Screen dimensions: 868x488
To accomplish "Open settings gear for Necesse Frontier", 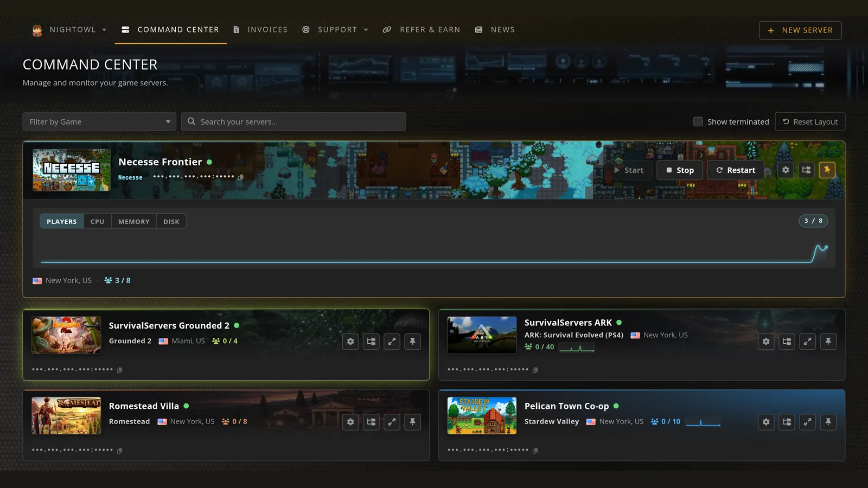I will (x=786, y=170).
